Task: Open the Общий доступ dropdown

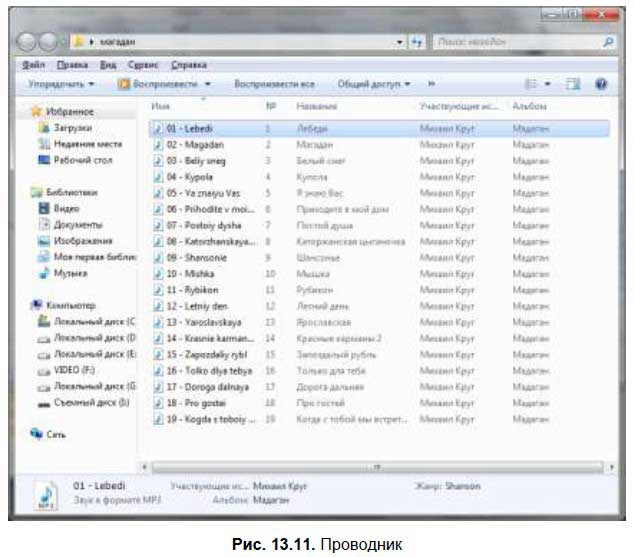Action: point(374,84)
